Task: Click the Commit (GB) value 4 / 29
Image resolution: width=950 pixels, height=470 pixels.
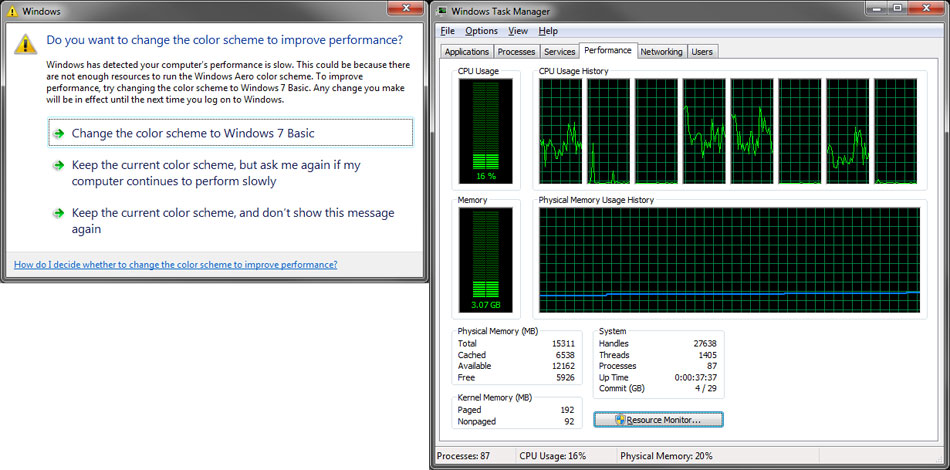Action: point(704,388)
